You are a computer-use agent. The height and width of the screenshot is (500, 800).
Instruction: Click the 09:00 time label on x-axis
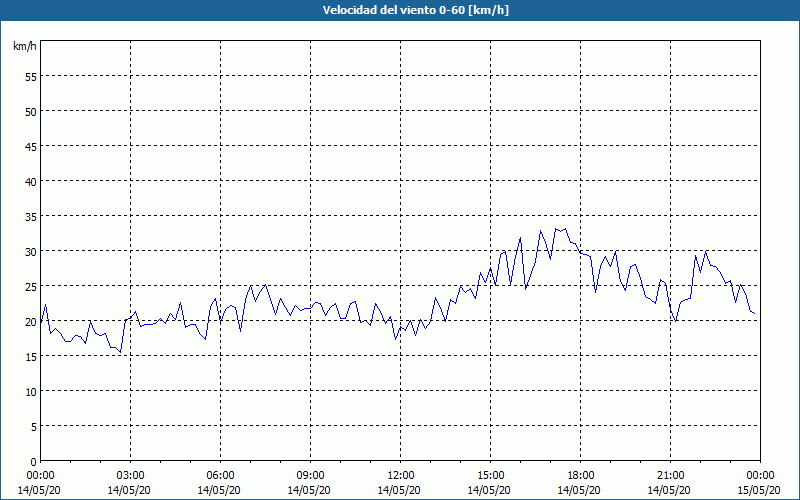pos(310,476)
